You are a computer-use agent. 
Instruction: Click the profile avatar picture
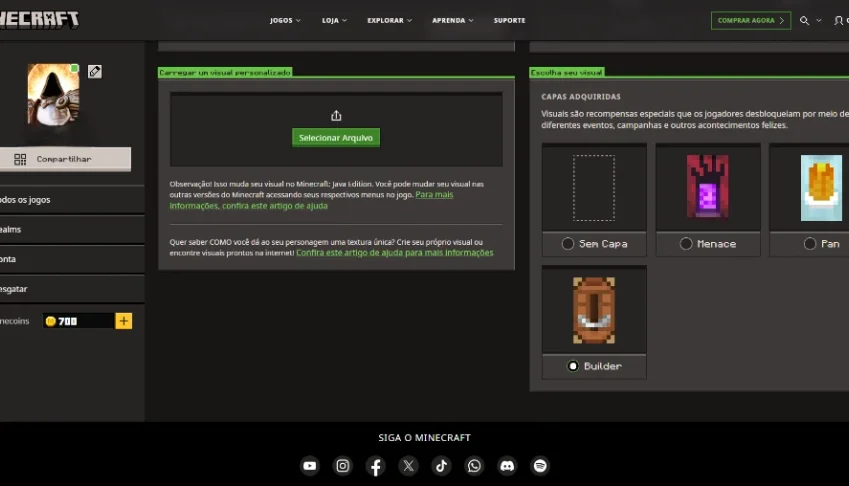pyautogui.click(x=53, y=94)
